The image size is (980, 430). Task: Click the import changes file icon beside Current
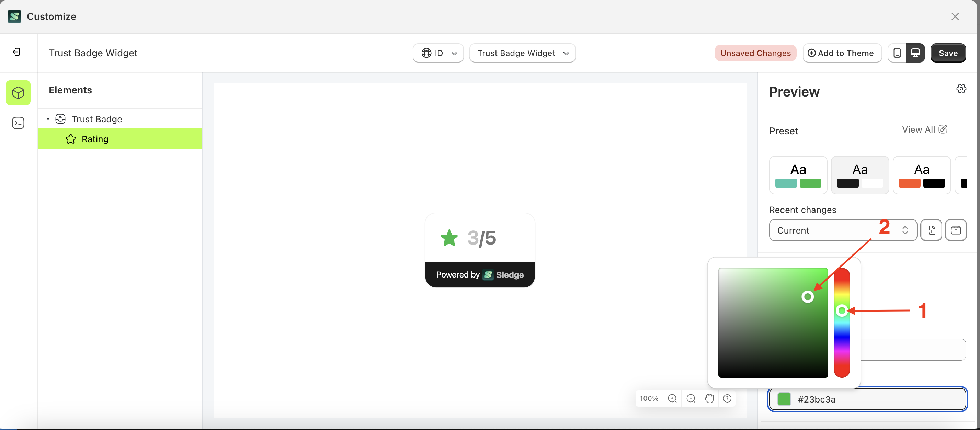(931, 230)
